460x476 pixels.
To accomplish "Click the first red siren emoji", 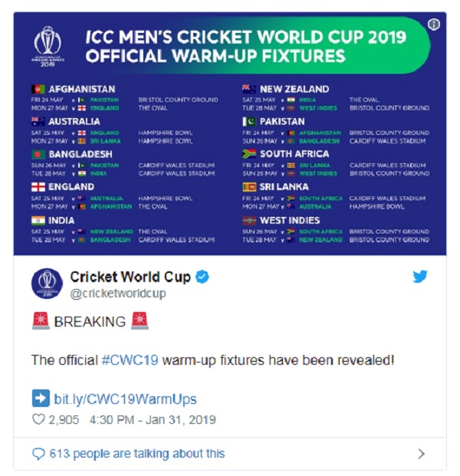I will tap(41, 320).
